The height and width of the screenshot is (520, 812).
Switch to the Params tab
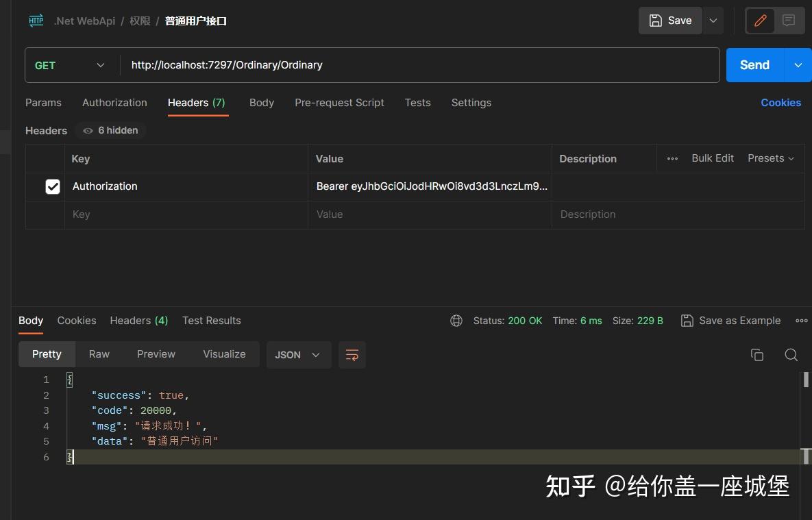pyautogui.click(x=43, y=103)
